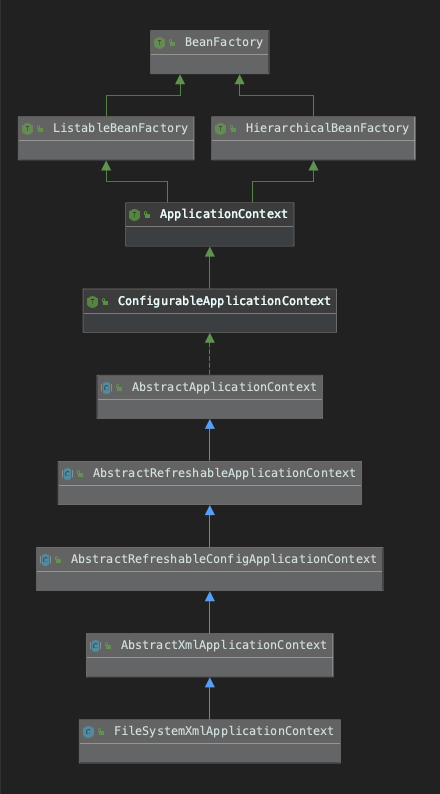Select the ConfigurableApplicationContext node label
The image size is (440, 794).
point(224,301)
